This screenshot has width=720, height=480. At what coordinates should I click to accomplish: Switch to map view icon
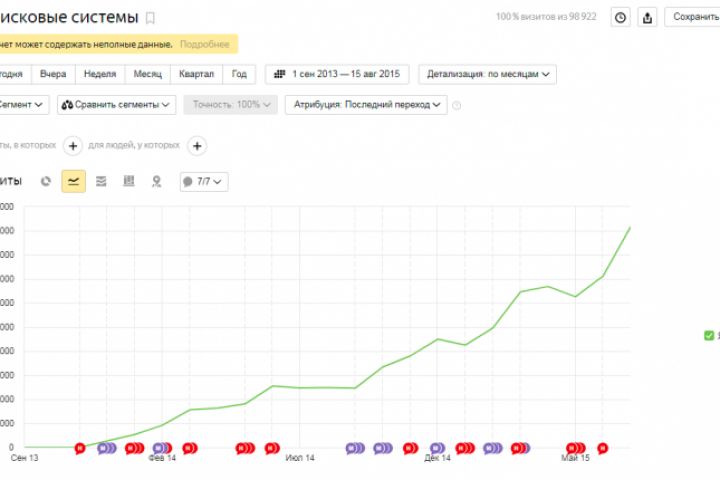click(x=157, y=181)
